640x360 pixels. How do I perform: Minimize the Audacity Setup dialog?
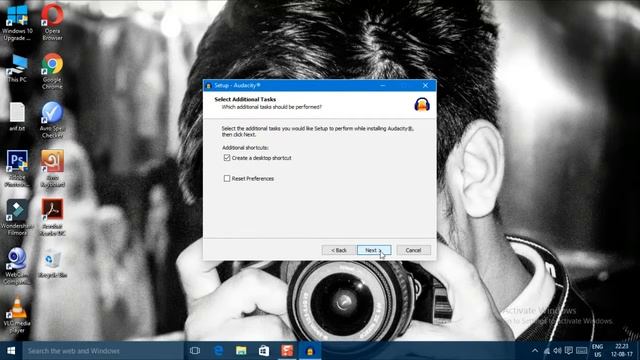383,85
